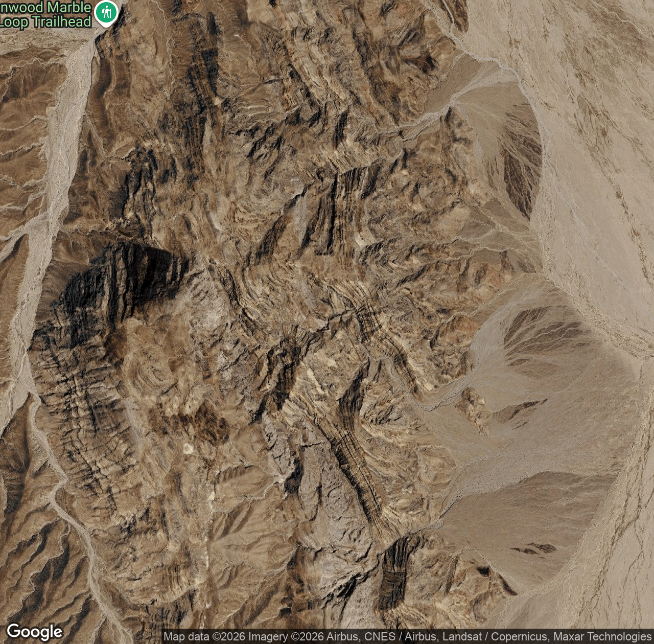Click the Google logo
654x644 pixels.
click(35, 632)
